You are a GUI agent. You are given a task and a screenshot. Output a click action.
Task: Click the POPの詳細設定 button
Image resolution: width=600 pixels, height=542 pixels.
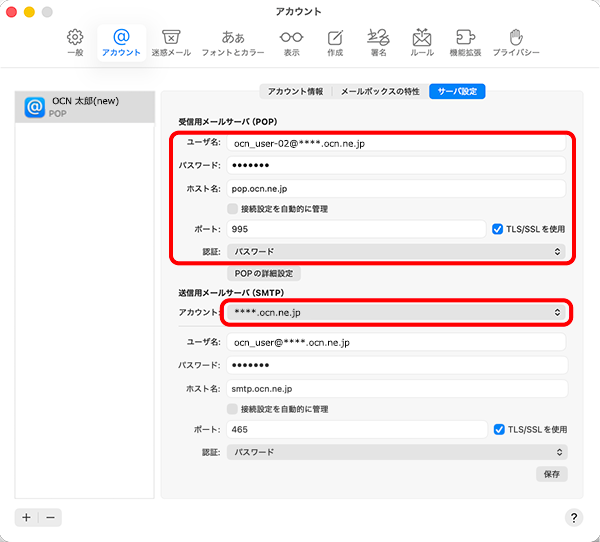(265, 273)
